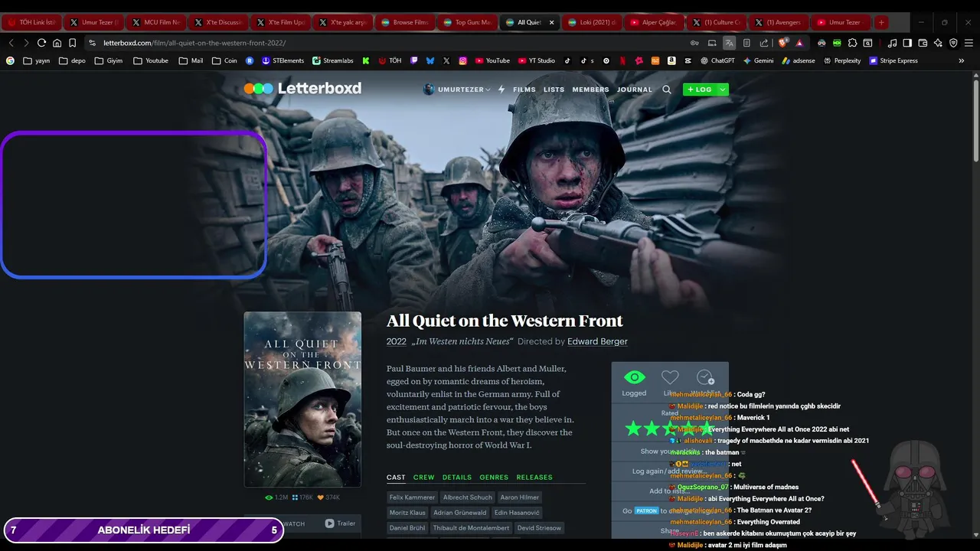980x551 pixels.
Task: Open cast member Felix Kammerer
Action: [x=412, y=497]
